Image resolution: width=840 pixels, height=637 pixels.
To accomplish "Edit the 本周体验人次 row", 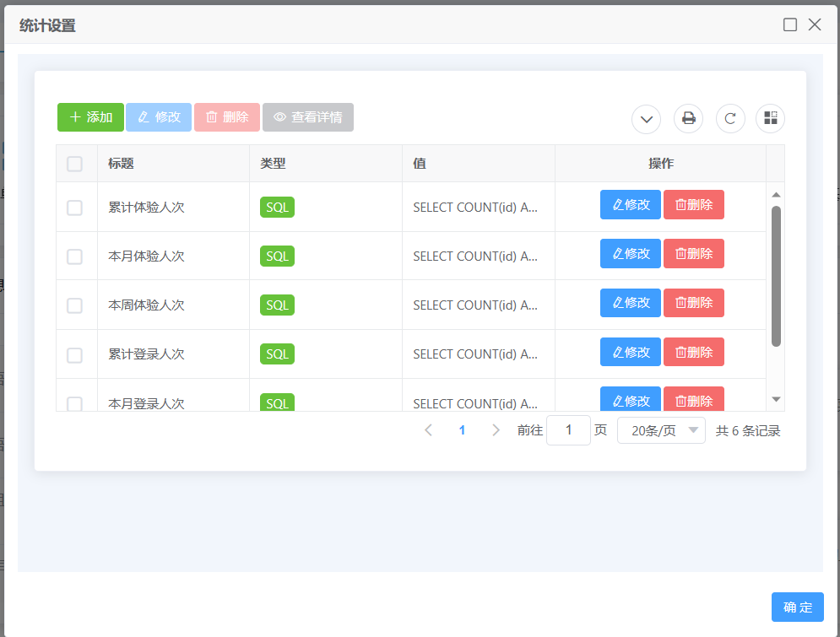I will (x=630, y=303).
